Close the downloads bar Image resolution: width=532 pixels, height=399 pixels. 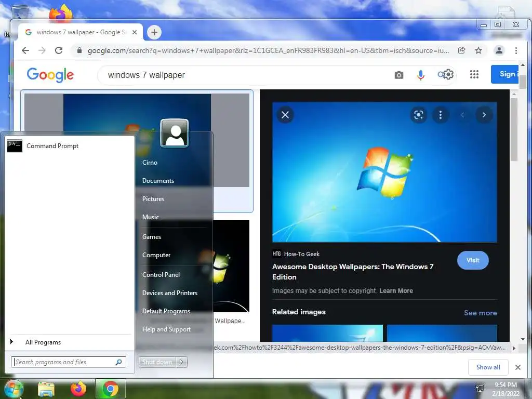pos(518,367)
